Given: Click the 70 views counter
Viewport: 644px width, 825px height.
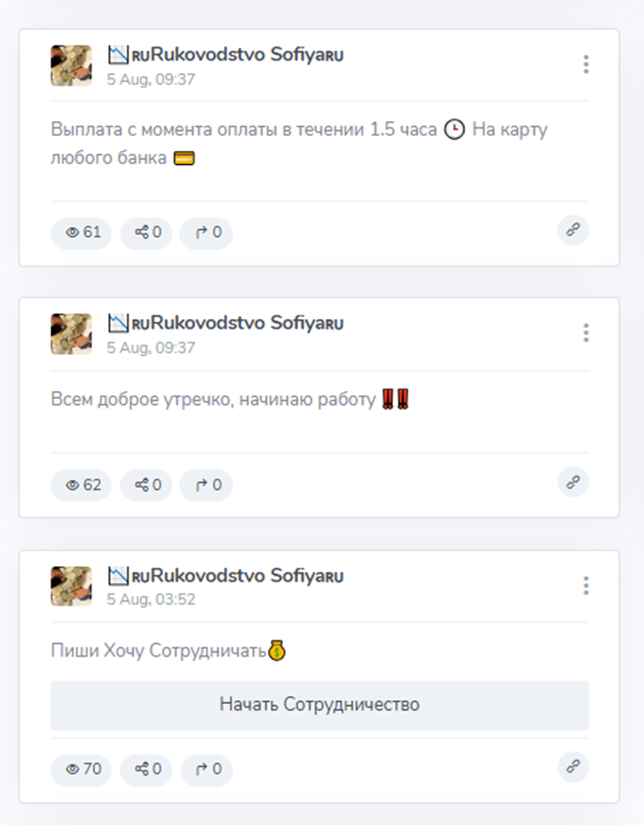Looking at the screenshot, I should click(x=81, y=769).
